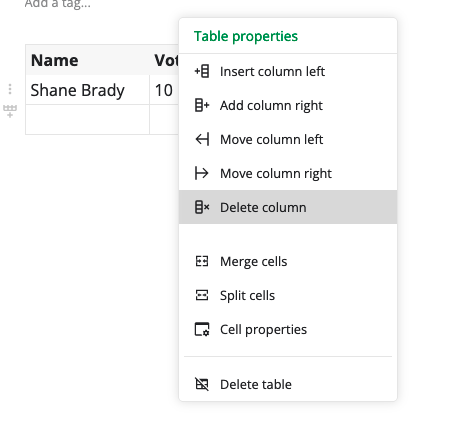Click the cell containing 10
Screen dimensions: 453x437
[x=164, y=90]
